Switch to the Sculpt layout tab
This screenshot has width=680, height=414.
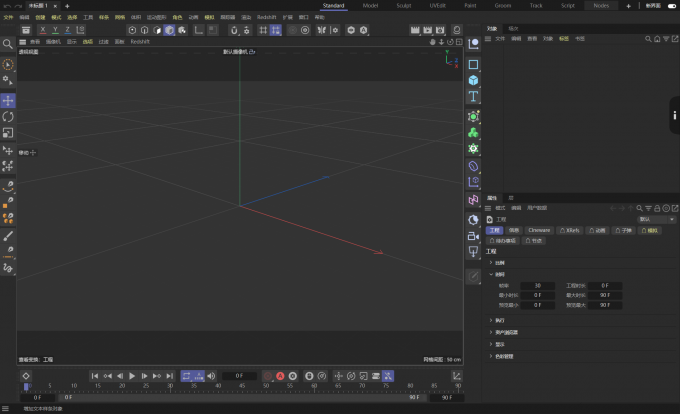point(404,6)
